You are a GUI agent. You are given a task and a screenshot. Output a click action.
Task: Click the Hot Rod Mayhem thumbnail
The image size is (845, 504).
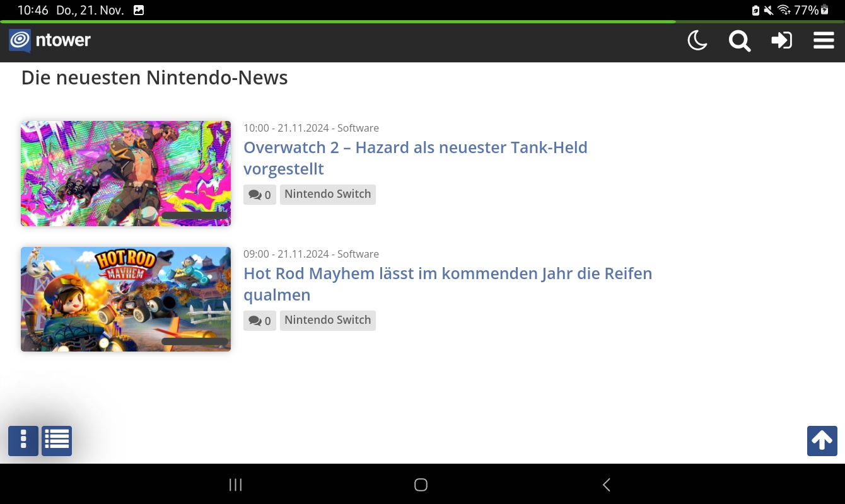125,299
